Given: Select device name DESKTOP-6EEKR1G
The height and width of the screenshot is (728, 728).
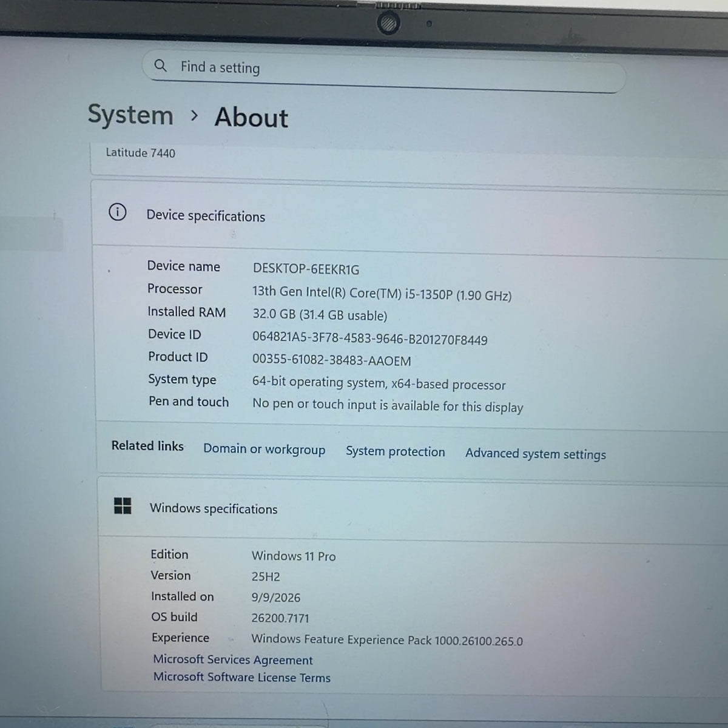Looking at the screenshot, I should pyautogui.click(x=306, y=269).
